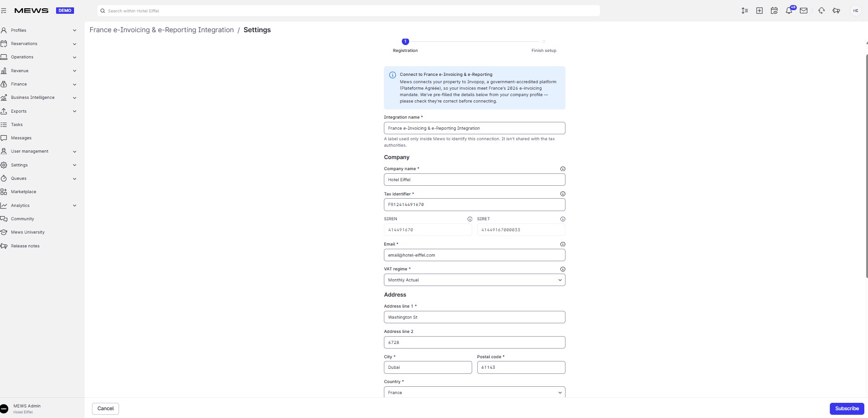The height and width of the screenshot is (418, 868).
Task: Click the page vertical scrollbar
Action: 867,166
